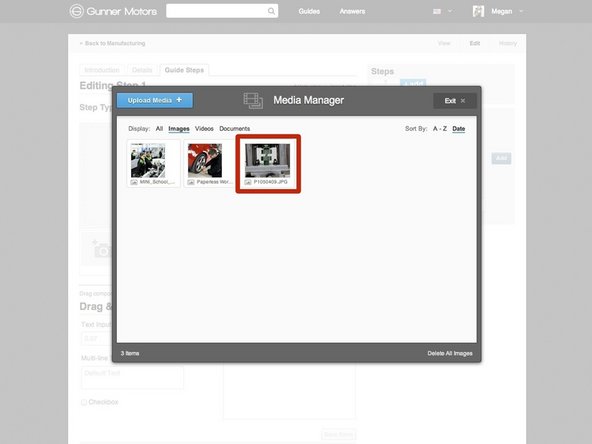The image size is (592, 444).
Task: Click the plus icon on Upload Media
Action: pyautogui.click(x=179, y=100)
